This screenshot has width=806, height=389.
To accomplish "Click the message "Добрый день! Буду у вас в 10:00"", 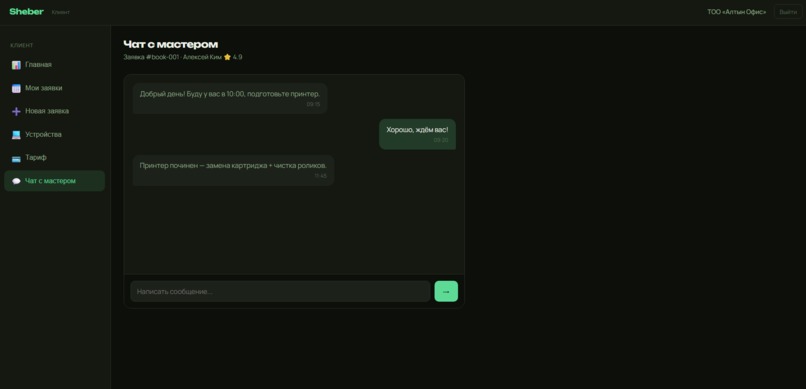I will 230,98.
